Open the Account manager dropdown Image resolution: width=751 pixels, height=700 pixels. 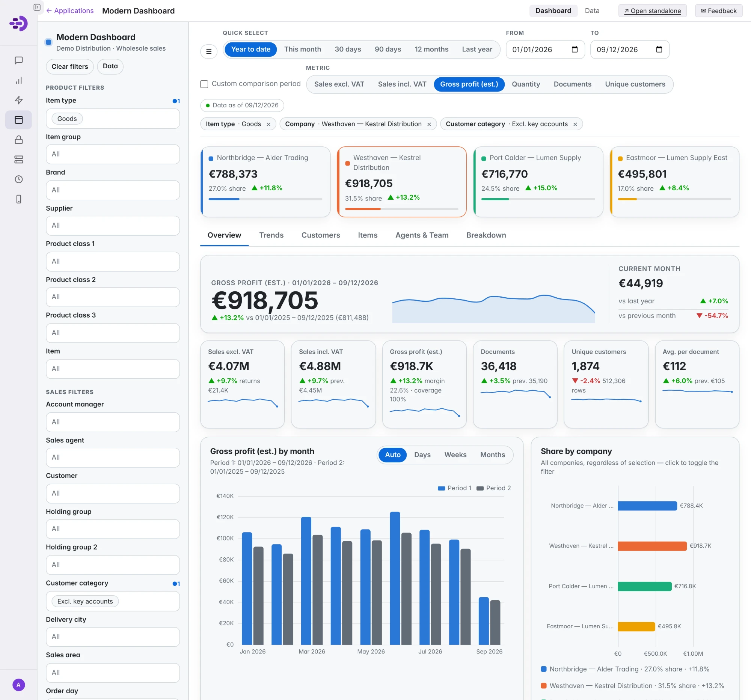[113, 422]
